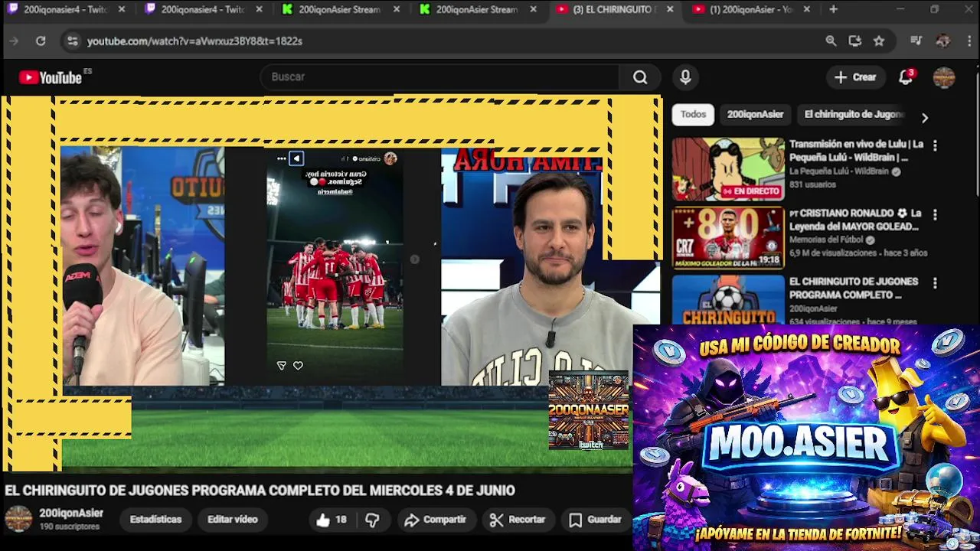Select the Todos filter chip
980x551 pixels.
click(x=693, y=114)
